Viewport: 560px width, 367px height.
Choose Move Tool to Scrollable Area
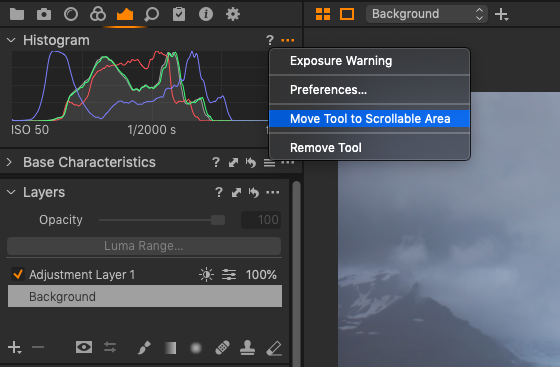(370, 119)
